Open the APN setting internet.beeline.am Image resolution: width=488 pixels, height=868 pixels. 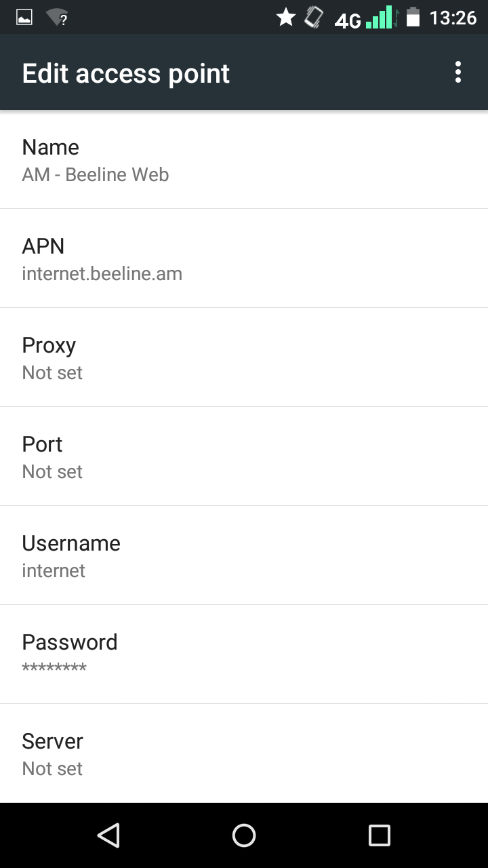click(x=244, y=259)
